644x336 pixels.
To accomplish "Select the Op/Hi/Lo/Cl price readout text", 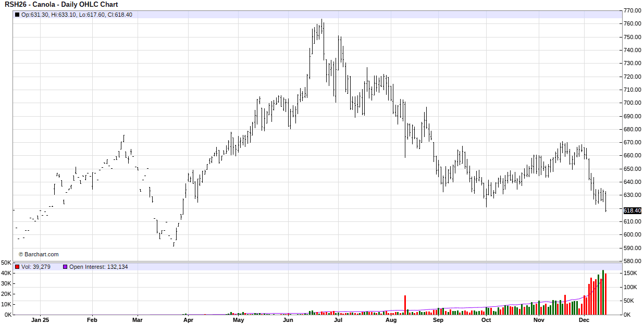I will point(77,15).
